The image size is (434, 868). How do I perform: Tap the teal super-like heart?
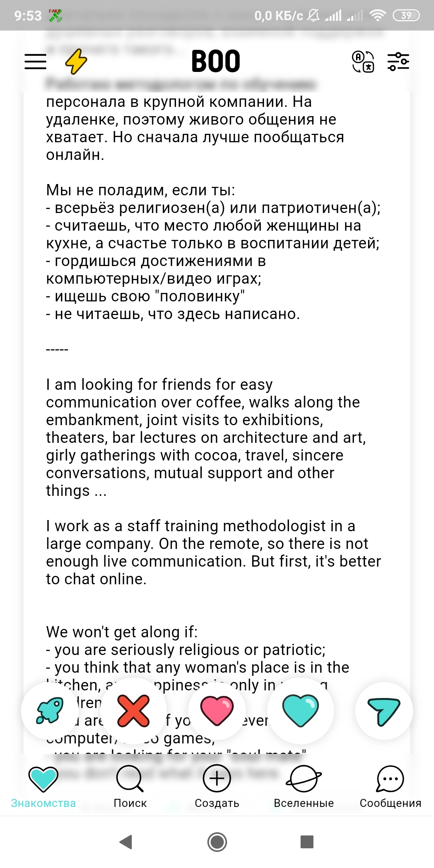[301, 710]
